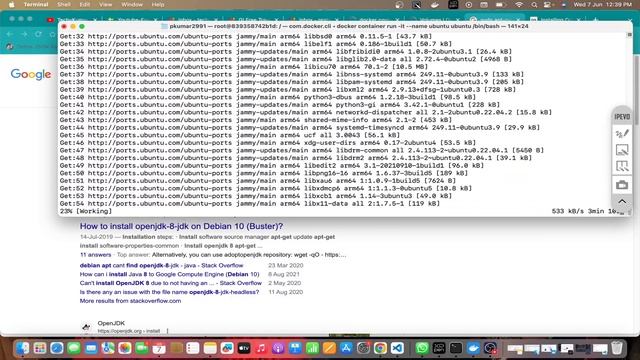Click the IPEVO camera capture icon

coord(622,184)
